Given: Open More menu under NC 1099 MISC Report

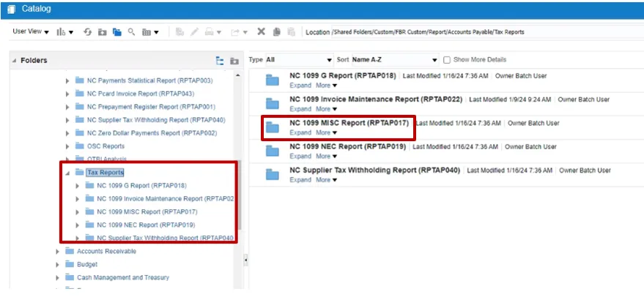Looking at the screenshot, I should [x=326, y=133].
